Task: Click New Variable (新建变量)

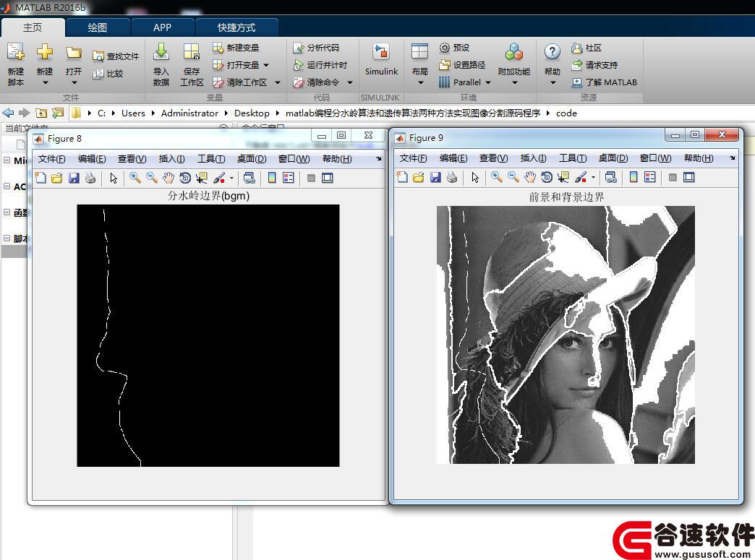Action: (x=236, y=48)
